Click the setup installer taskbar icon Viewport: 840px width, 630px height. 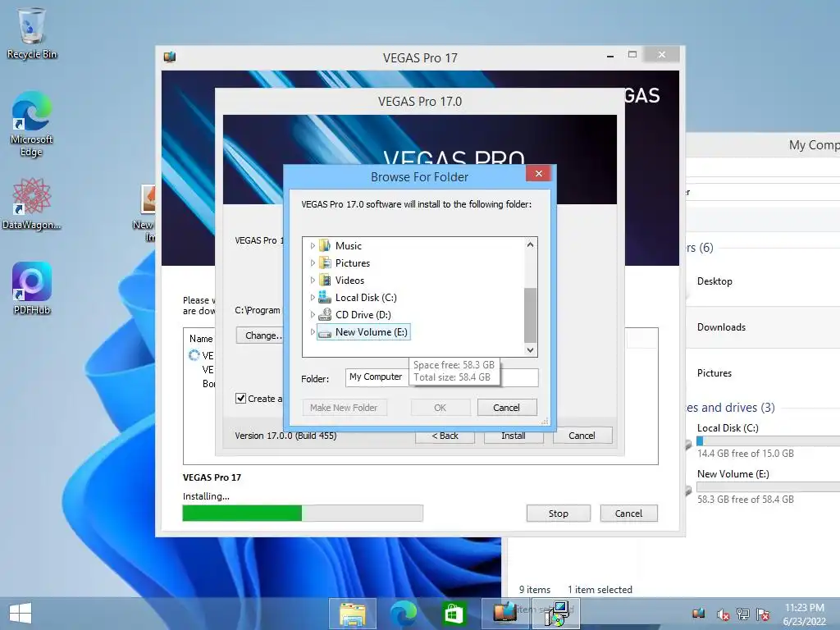click(556, 614)
